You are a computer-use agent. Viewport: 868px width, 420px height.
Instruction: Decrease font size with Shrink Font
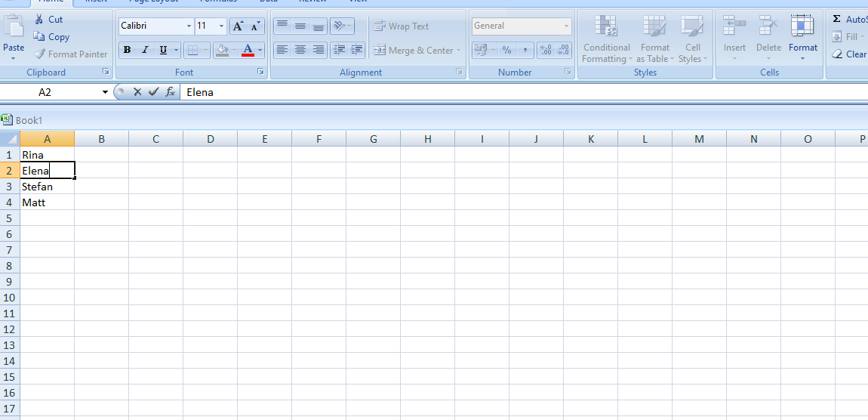coord(255,26)
